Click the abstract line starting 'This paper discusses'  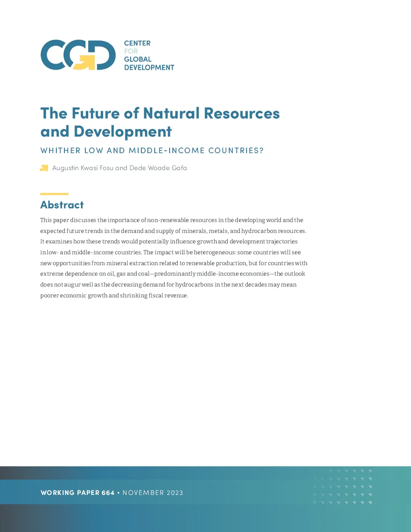[172, 220]
